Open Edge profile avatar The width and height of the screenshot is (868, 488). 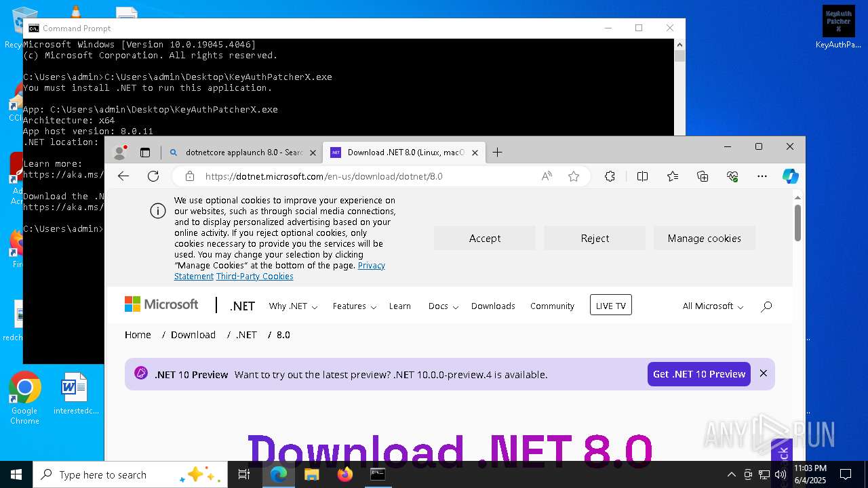pyautogui.click(x=120, y=152)
